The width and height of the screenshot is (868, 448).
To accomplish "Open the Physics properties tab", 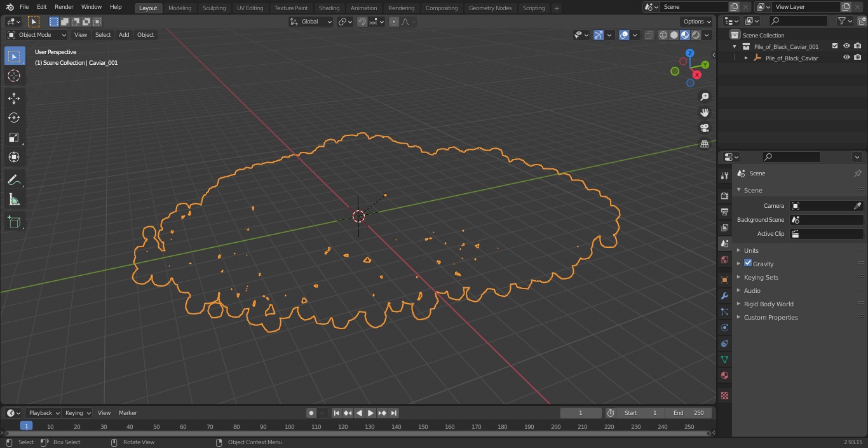I will click(724, 327).
